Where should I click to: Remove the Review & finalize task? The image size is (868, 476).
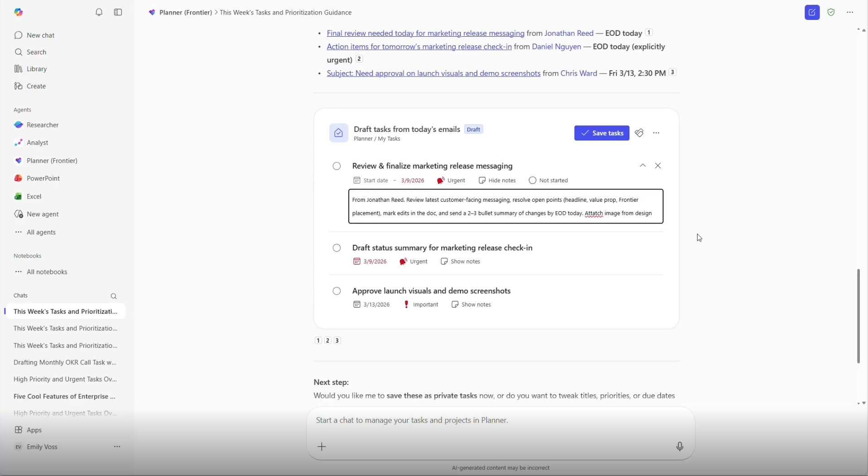(x=658, y=166)
